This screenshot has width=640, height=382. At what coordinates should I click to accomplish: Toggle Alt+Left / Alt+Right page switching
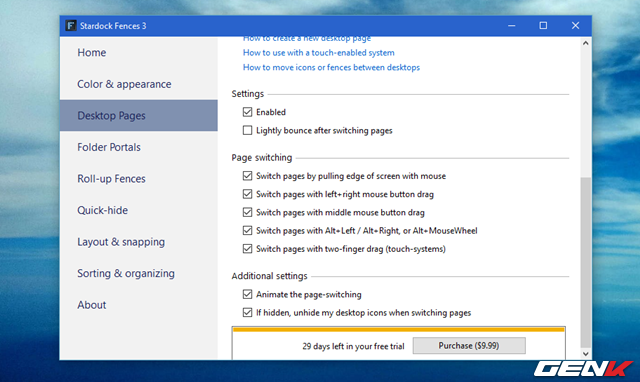click(x=247, y=231)
